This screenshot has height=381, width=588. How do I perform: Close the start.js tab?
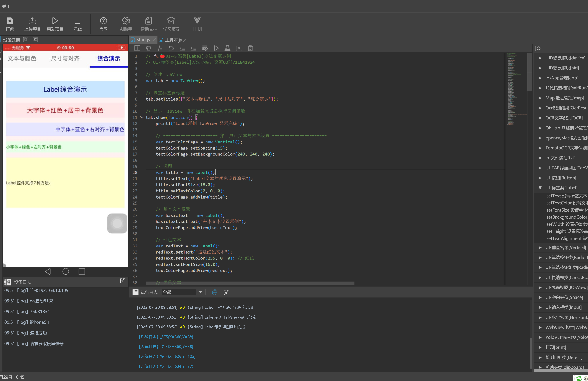[154, 40]
